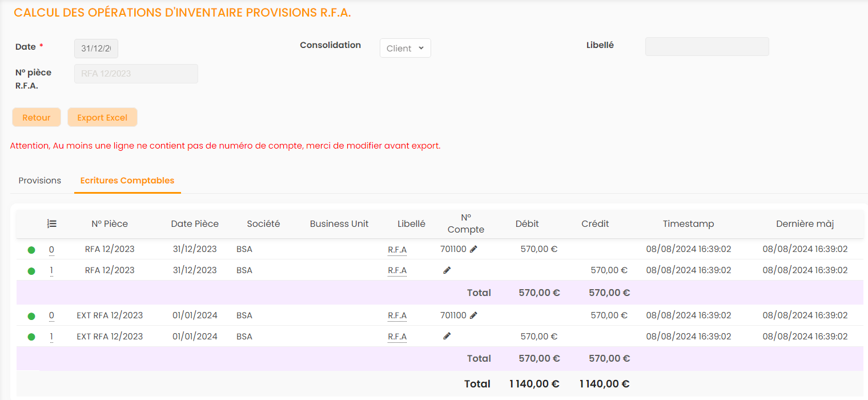Sort by the Débit column header

pyautogui.click(x=527, y=224)
